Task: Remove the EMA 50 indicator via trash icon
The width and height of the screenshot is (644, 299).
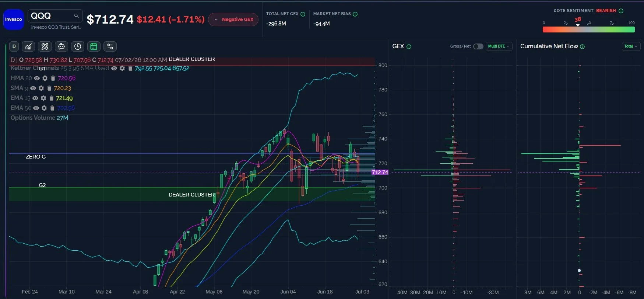Action: 52,108
